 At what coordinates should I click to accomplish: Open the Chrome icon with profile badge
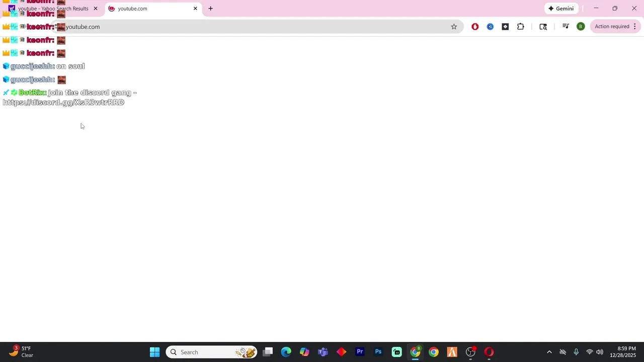(415, 352)
